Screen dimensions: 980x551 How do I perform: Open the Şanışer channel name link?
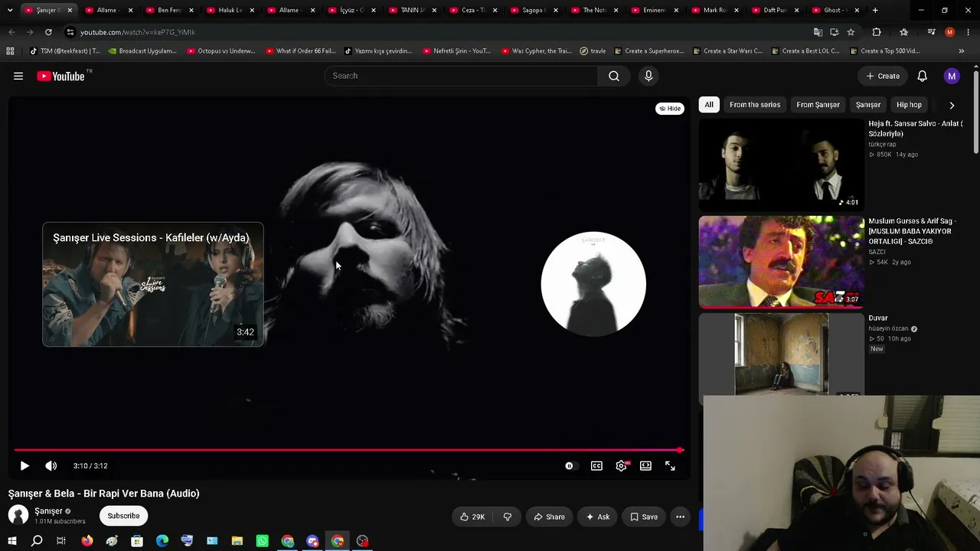48,511
